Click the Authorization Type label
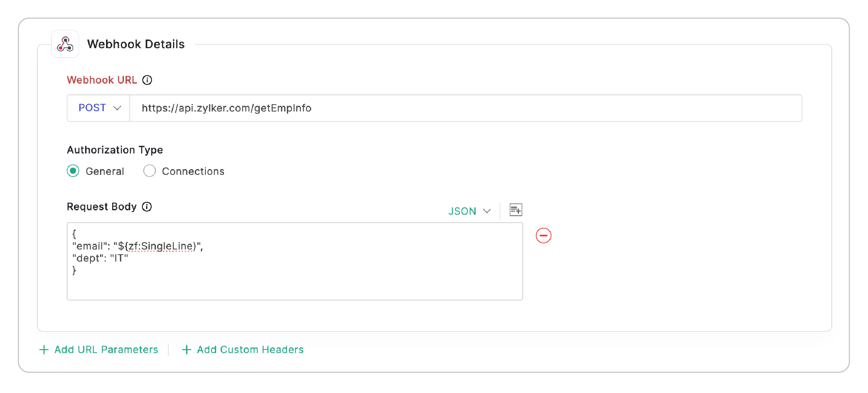 click(x=115, y=150)
